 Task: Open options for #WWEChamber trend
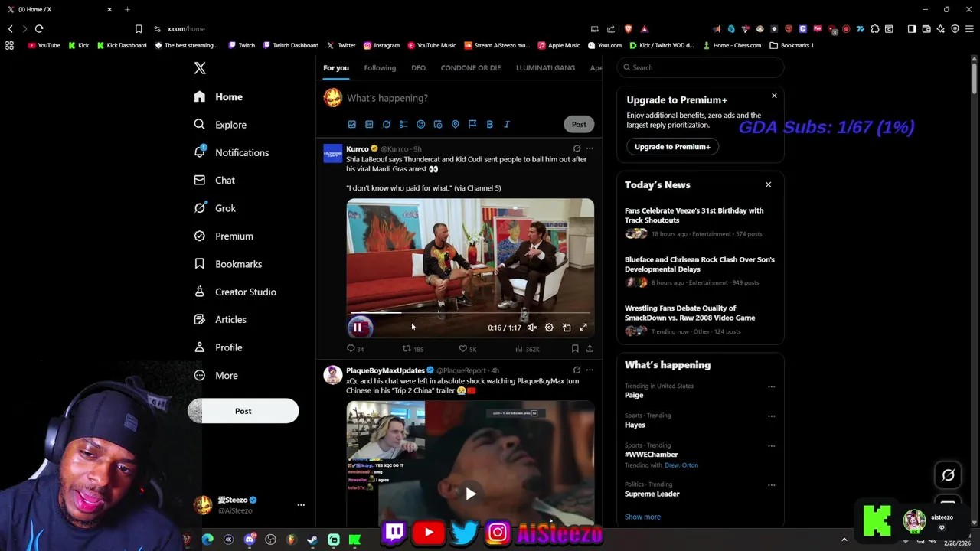point(771,446)
